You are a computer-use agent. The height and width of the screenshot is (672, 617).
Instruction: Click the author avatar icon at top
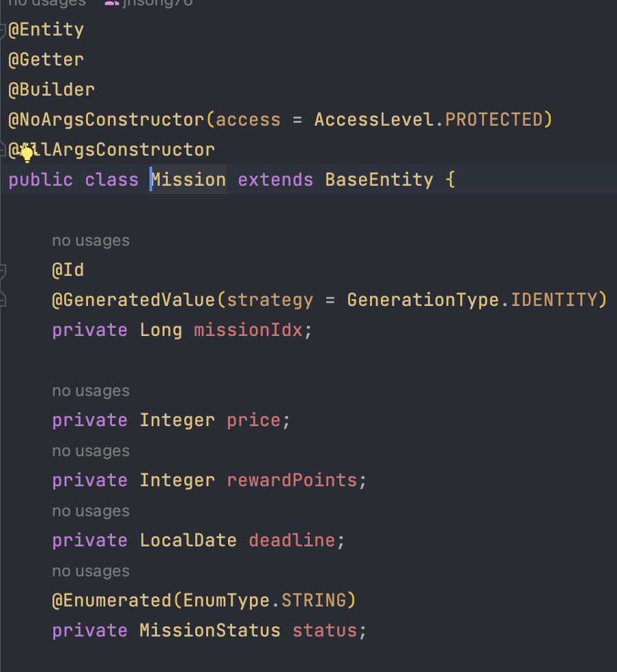[112, 3]
